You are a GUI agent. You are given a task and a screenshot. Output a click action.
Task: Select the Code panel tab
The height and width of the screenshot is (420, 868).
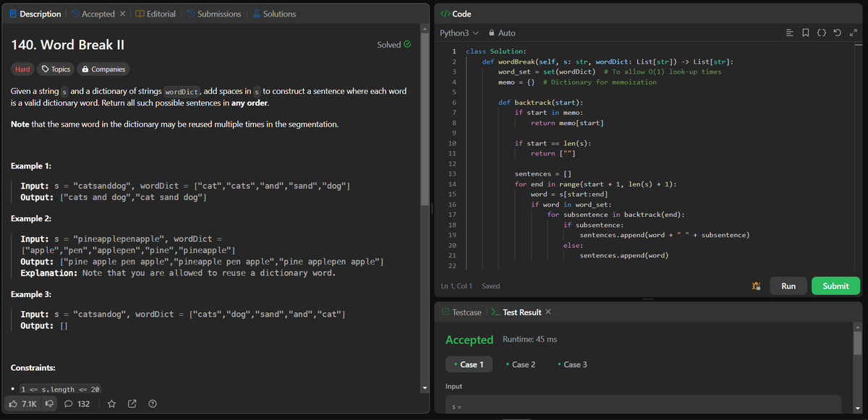pyautogui.click(x=456, y=14)
